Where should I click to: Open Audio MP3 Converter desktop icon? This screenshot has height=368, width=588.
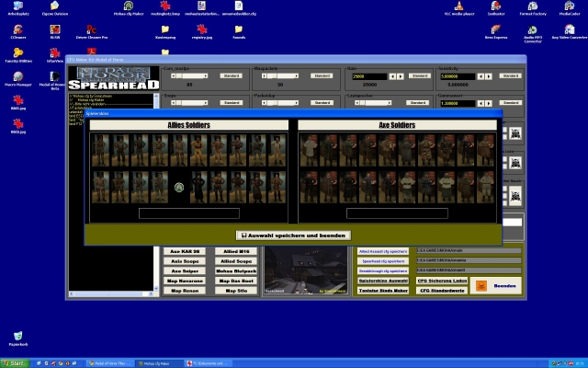coord(533,34)
